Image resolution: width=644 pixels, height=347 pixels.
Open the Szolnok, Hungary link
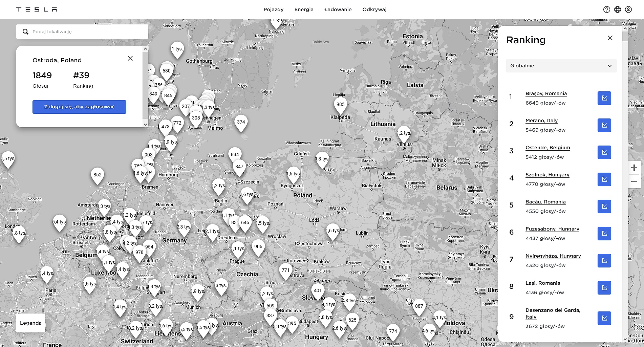coord(548,175)
